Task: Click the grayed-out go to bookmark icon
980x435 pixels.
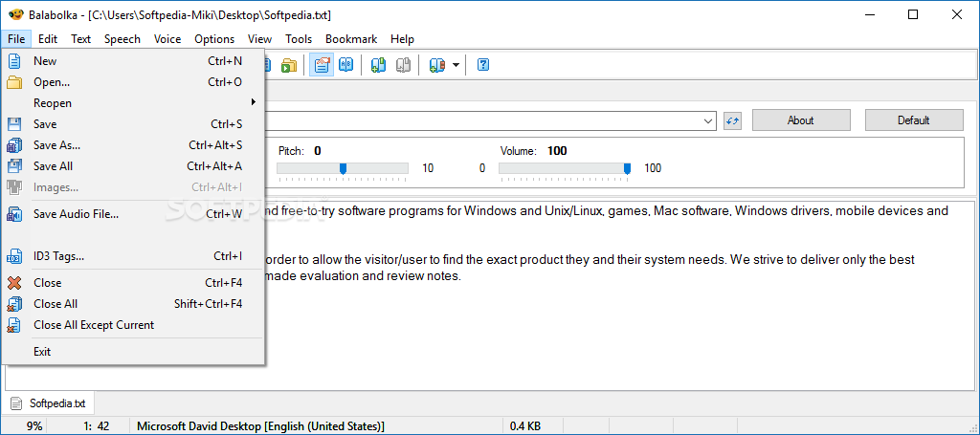Action: (403, 65)
